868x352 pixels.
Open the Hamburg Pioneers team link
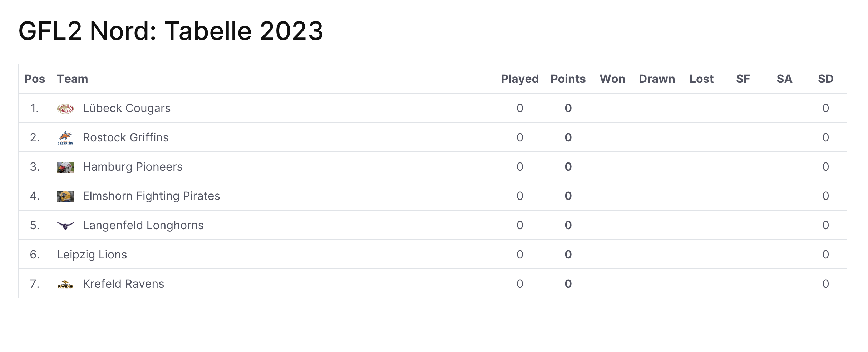click(133, 167)
